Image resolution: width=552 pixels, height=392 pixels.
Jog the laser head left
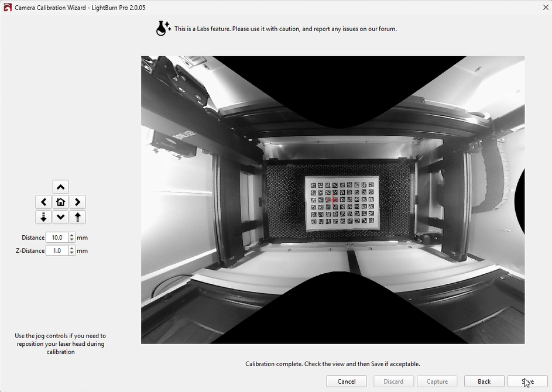pyautogui.click(x=44, y=202)
